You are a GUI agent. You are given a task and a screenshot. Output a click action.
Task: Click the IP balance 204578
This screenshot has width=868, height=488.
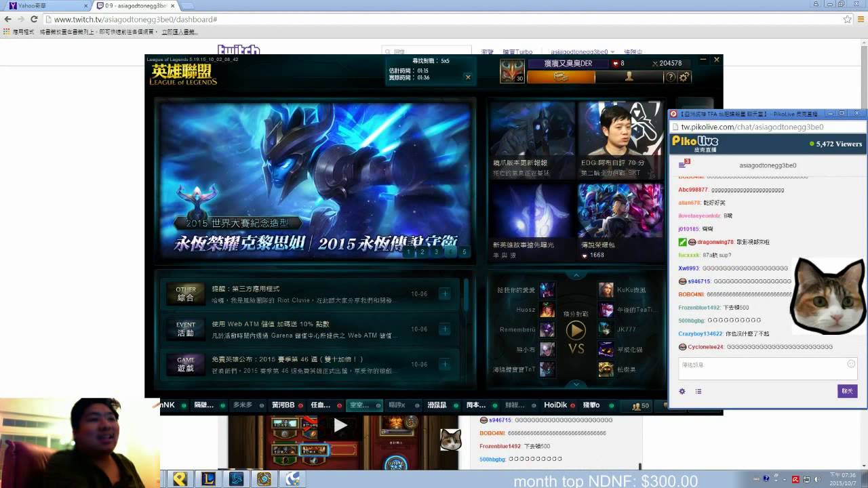(x=667, y=63)
